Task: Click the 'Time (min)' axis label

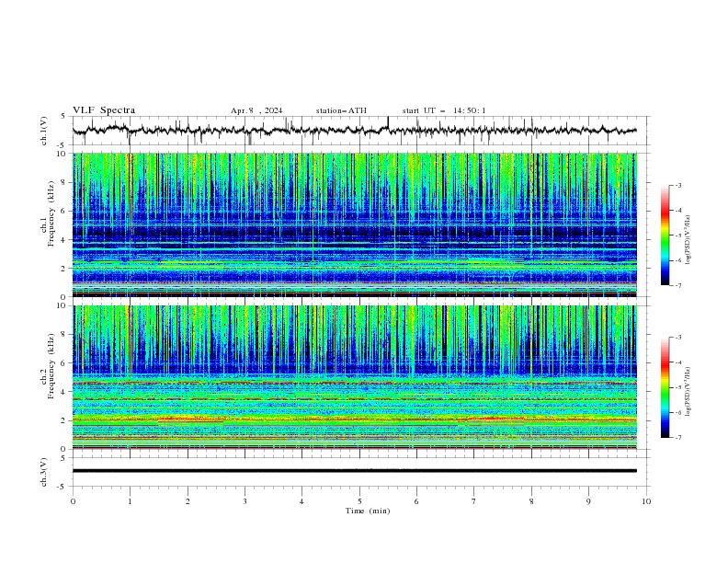Action: click(368, 511)
